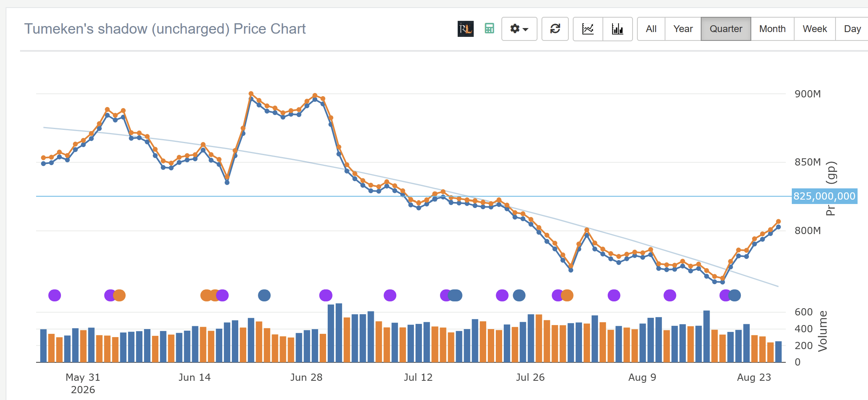Image resolution: width=868 pixels, height=400 pixels.
Task: Click the orange event marker before Jun 14
Action: pyautogui.click(x=119, y=295)
